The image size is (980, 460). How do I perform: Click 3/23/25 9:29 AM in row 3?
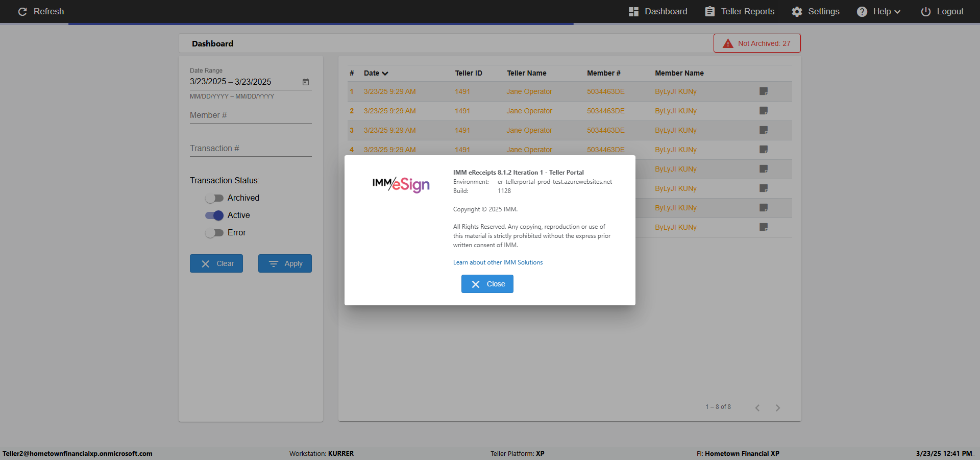click(x=390, y=130)
